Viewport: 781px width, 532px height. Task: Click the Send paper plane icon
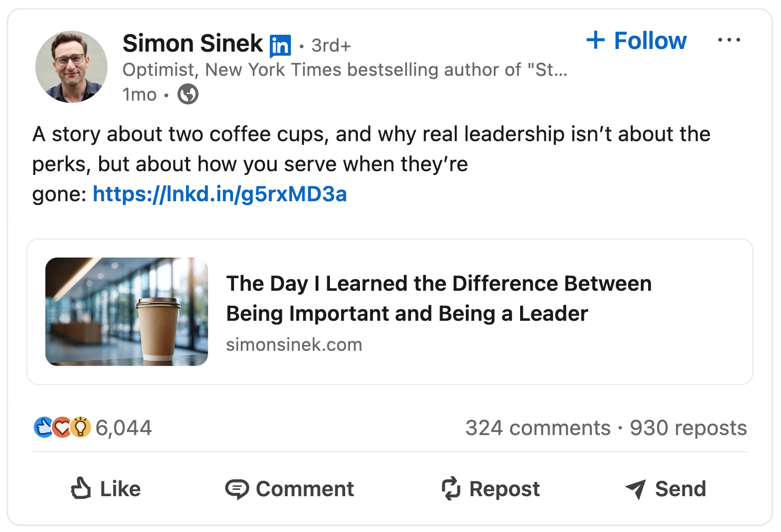click(636, 489)
